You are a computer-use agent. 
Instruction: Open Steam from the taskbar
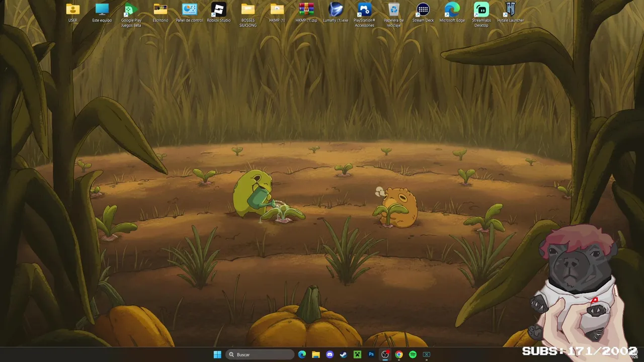pyautogui.click(x=343, y=354)
